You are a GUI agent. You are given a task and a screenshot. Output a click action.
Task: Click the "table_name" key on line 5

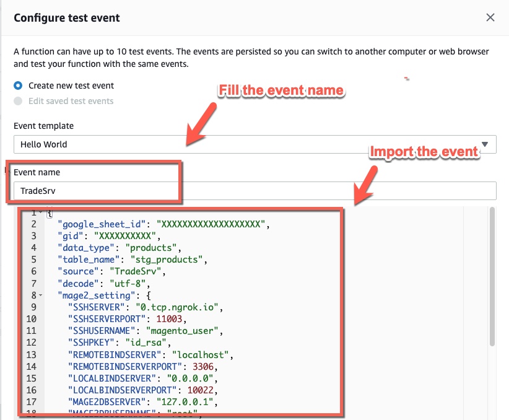[x=89, y=260]
